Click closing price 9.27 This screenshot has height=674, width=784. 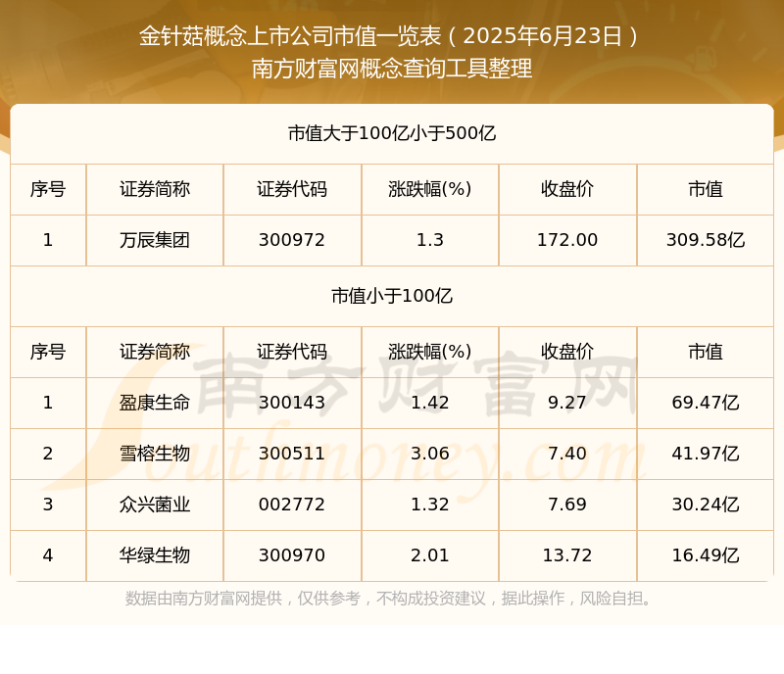(567, 403)
